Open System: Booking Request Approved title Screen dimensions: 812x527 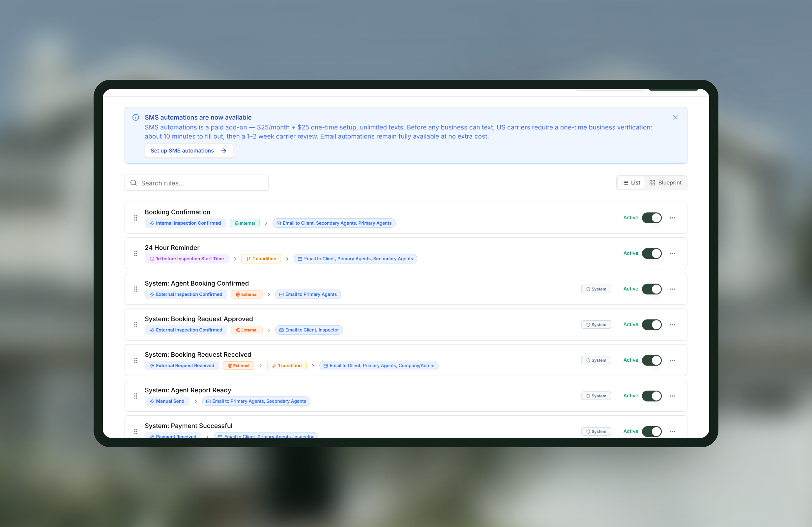[199, 319]
